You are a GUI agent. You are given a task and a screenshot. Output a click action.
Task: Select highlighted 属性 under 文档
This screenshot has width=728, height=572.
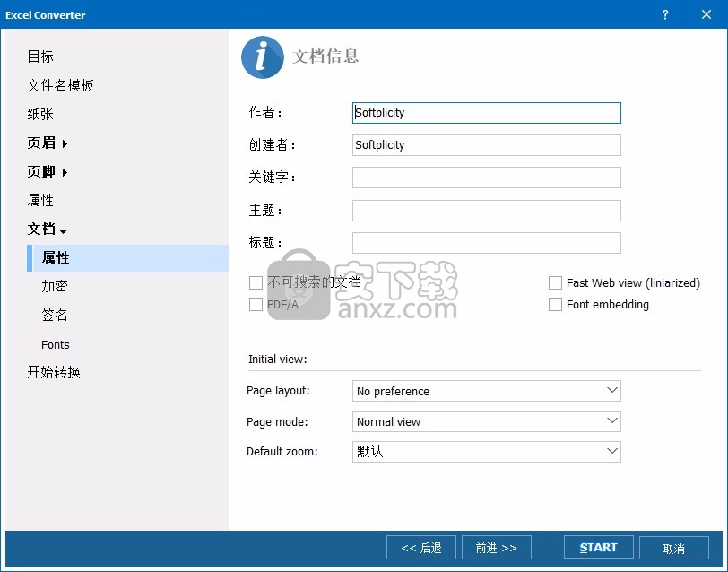[127, 257]
